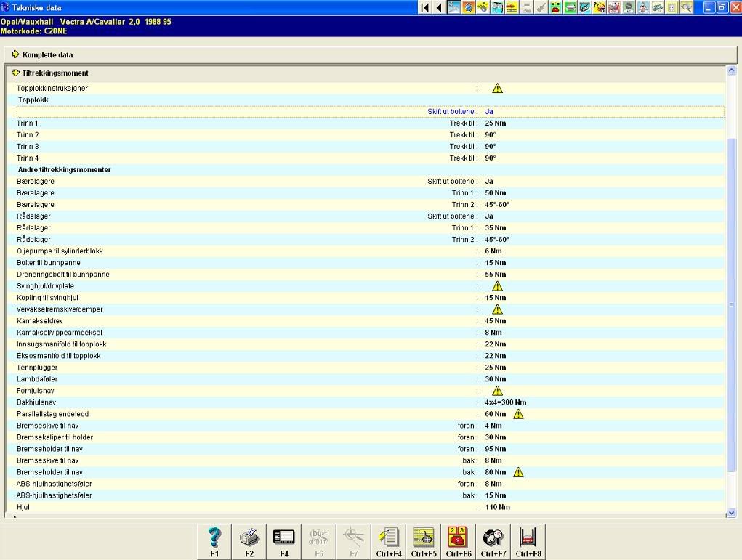Open the Ctrl+F5 service schedule button

(x=424, y=542)
